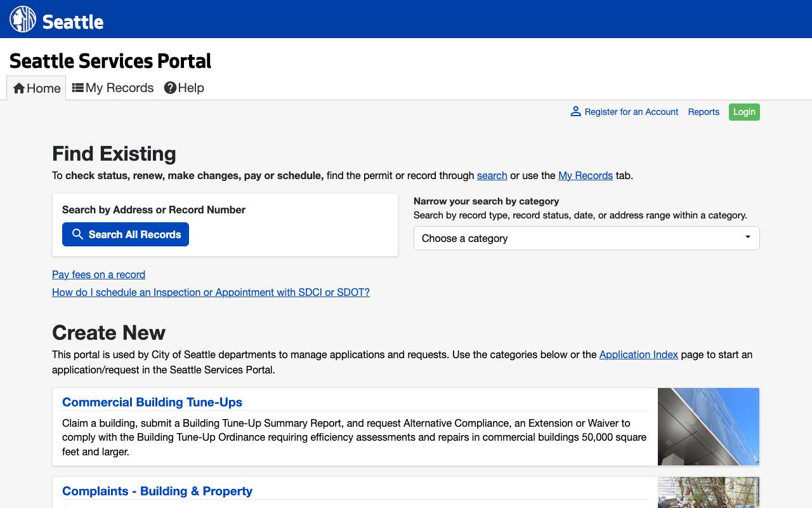Click the My Records list icon
Image resolution: width=812 pixels, height=508 pixels.
point(77,88)
